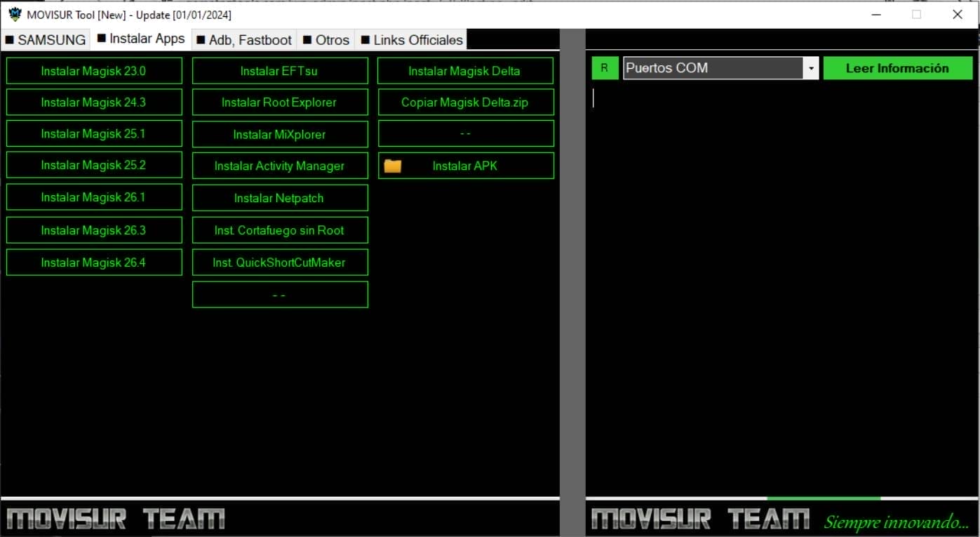
Task: Install MiXplorer
Action: [279, 133]
